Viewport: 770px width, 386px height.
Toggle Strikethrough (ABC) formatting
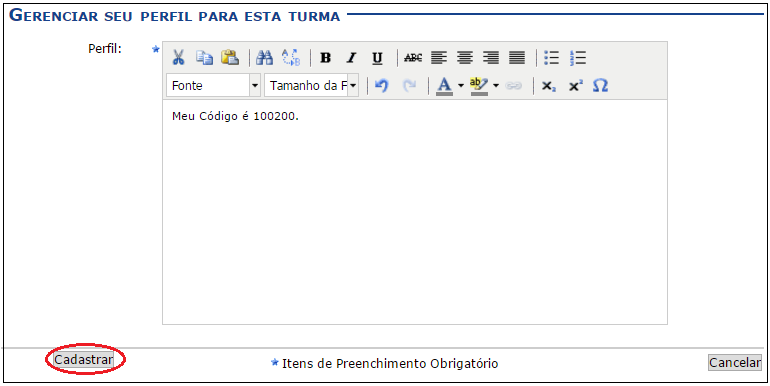pyautogui.click(x=413, y=58)
